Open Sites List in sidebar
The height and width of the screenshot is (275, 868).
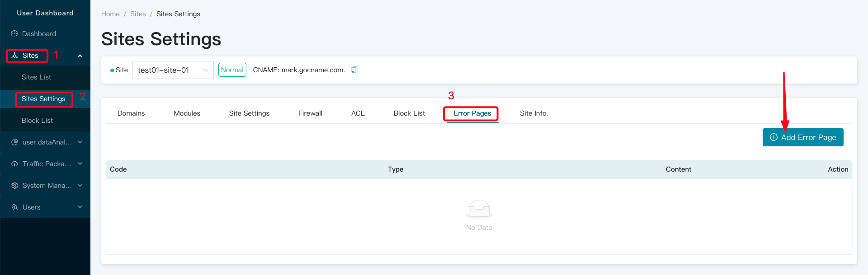click(36, 77)
